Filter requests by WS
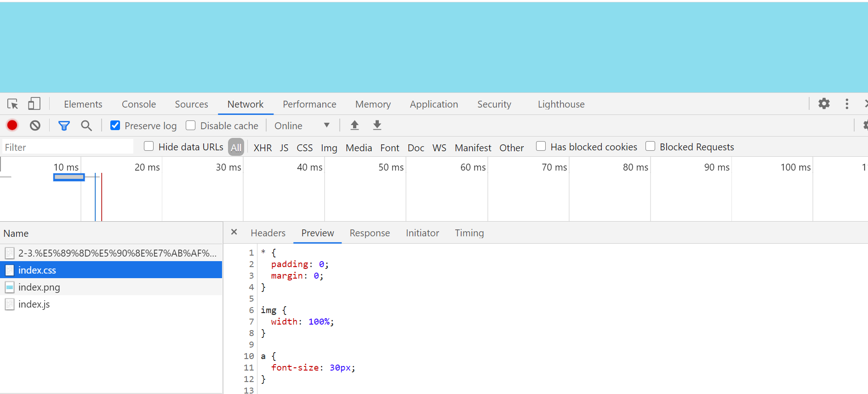Viewport: 868px width, 394px height. pyautogui.click(x=439, y=148)
